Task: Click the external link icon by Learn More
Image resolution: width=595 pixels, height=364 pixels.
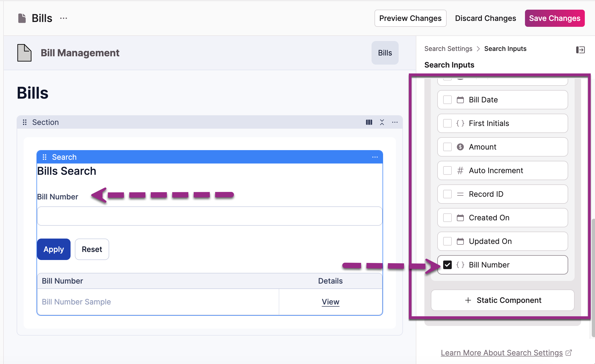Action: click(569, 353)
